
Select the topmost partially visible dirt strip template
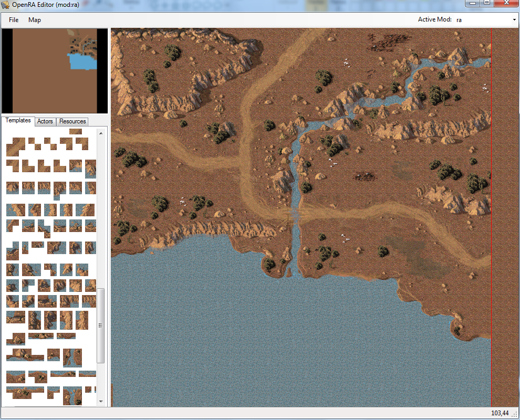(76, 131)
